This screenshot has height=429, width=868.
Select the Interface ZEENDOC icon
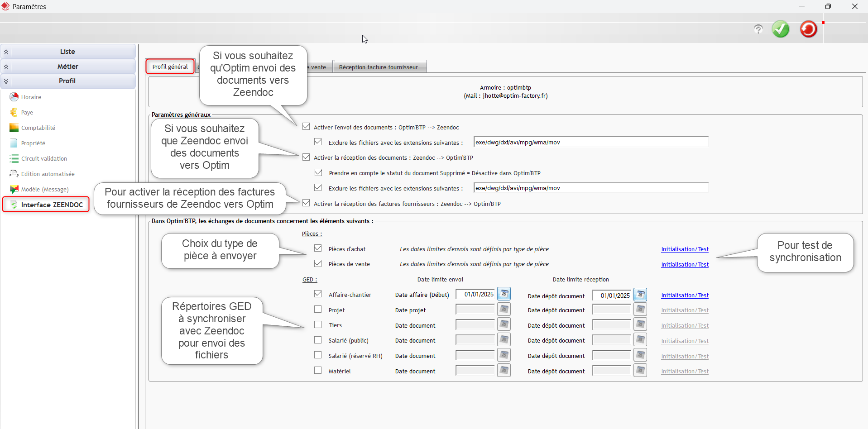(14, 205)
